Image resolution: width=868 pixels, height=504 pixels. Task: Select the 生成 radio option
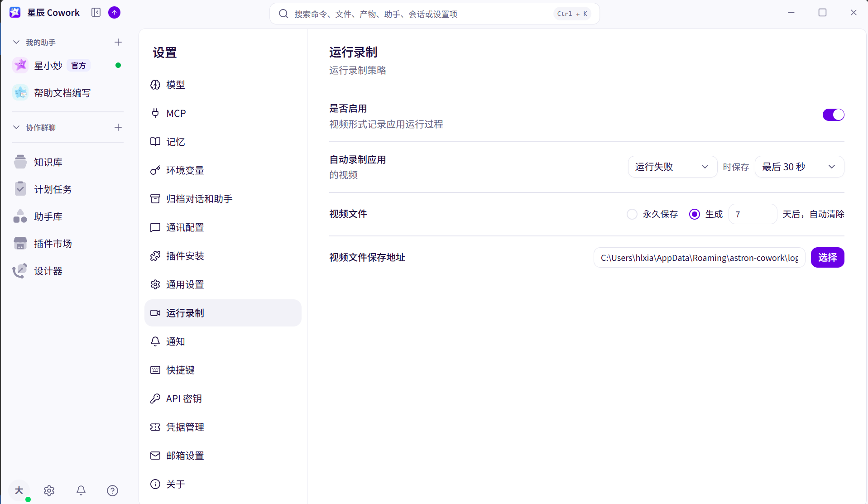tap(695, 214)
